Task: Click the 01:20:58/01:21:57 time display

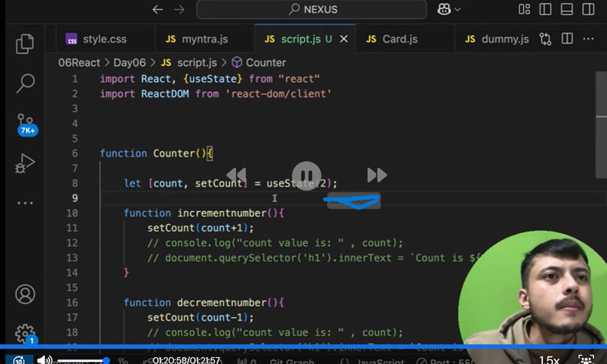Action: tap(187, 360)
